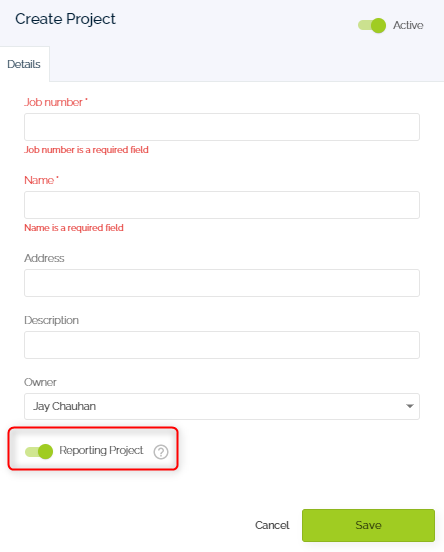Click into the Name text field
The image size is (444, 552).
pos(222,205)
